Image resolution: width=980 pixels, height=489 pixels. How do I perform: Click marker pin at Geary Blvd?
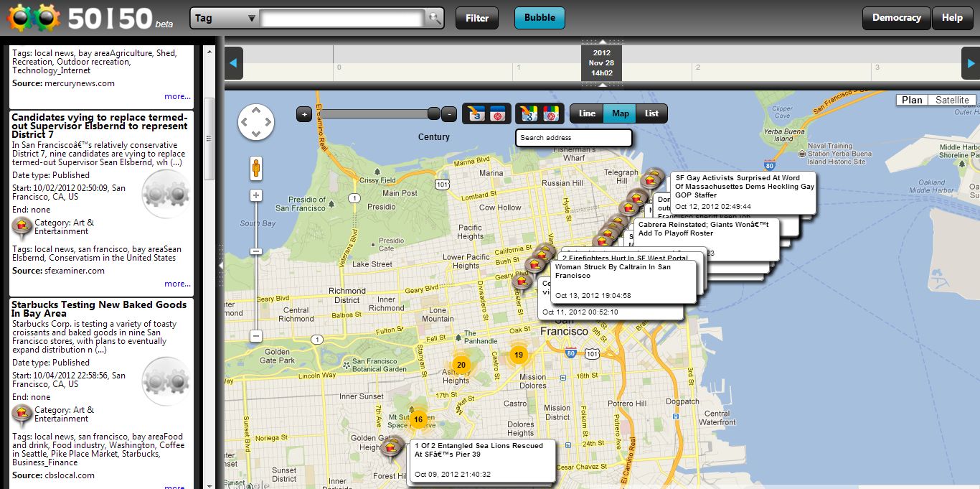[x=522, y=282]
